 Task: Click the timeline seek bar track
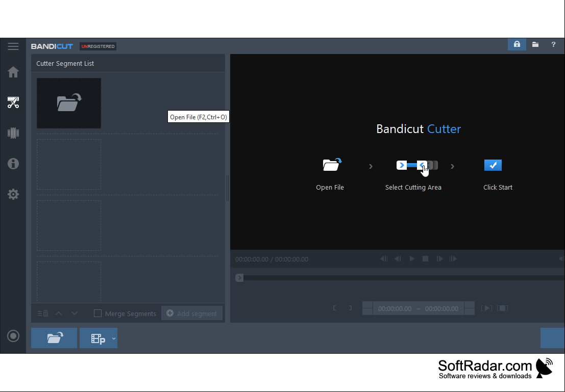(x=404, y=278)
